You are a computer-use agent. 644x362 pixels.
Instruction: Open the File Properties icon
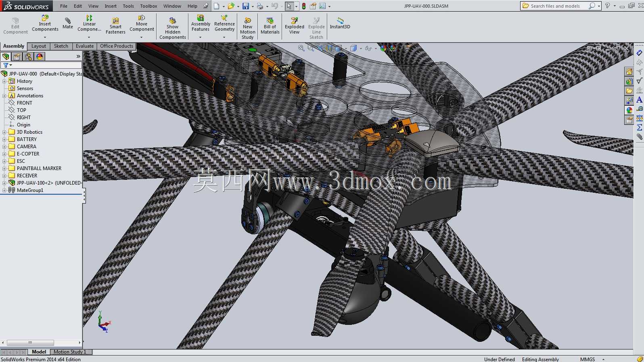point(313,6)
